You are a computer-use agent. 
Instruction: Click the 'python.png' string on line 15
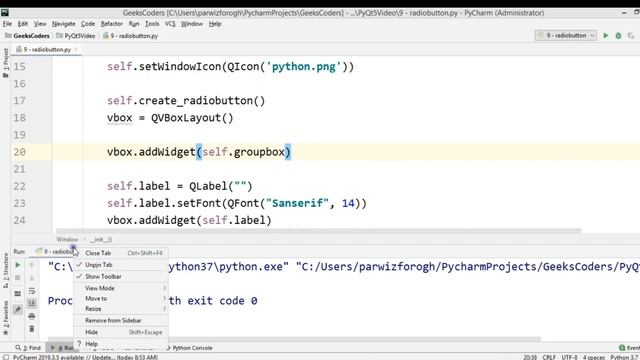click(x=304, y=67)
